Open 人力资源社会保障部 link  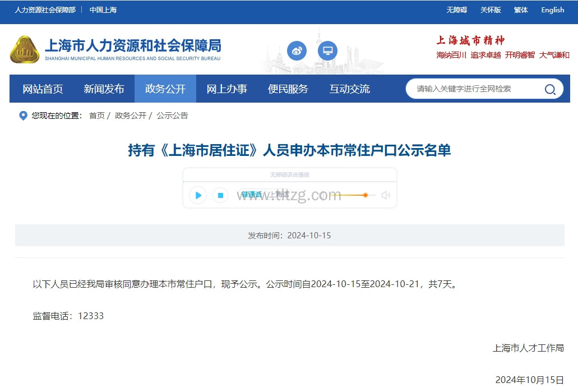tap(45, 10)
